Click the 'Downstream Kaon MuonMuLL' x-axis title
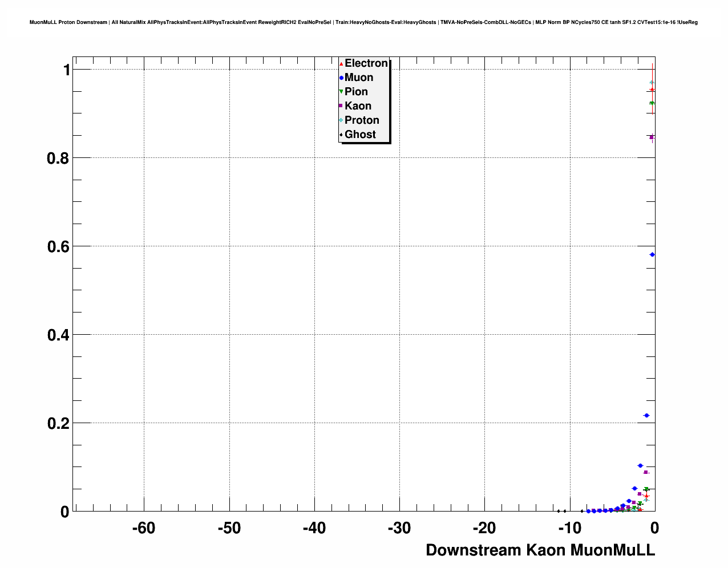 click(x=540, y=550)
